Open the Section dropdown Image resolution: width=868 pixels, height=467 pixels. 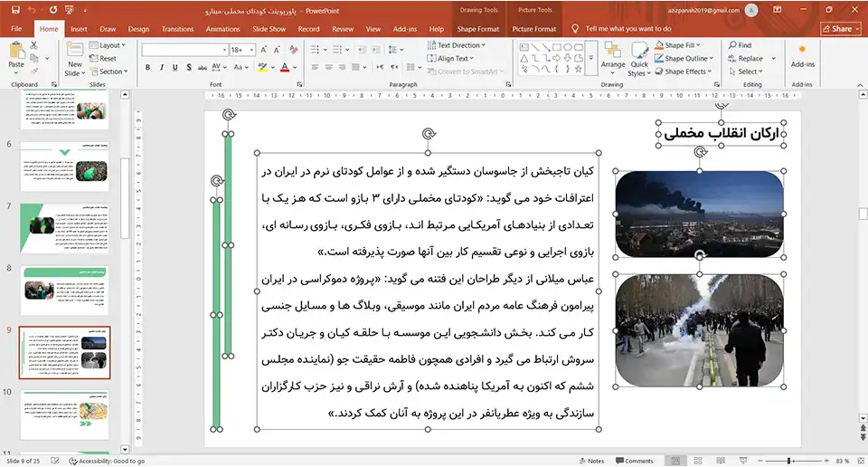(x=109, y=71)
